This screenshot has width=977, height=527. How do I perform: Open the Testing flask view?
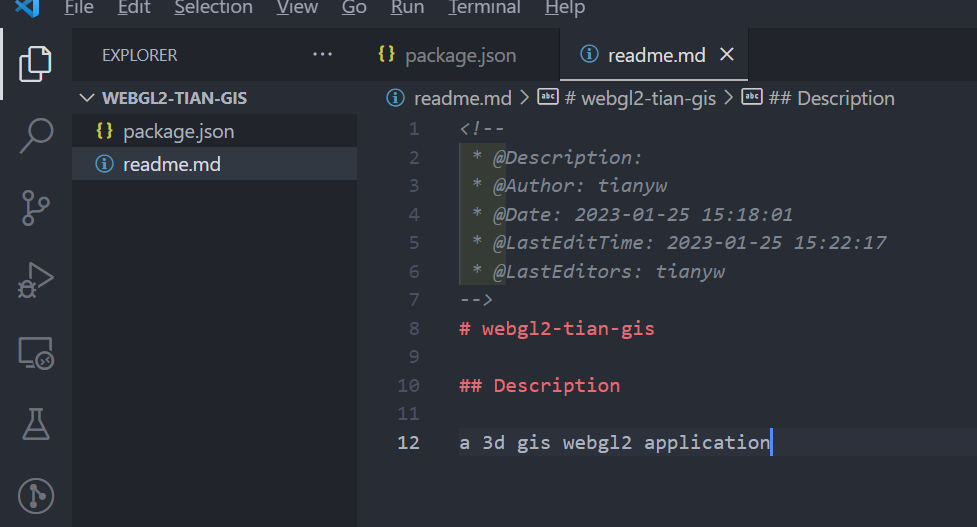[x=36, y=424]
